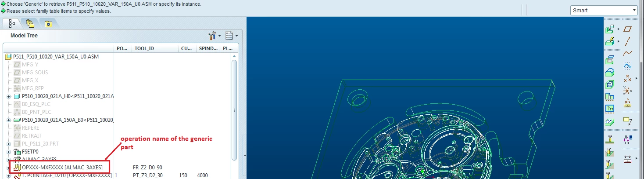Click the datum plane tool icon
Image resolution: width=644 pixels, height=179 pixels.
tap(628, 29)
